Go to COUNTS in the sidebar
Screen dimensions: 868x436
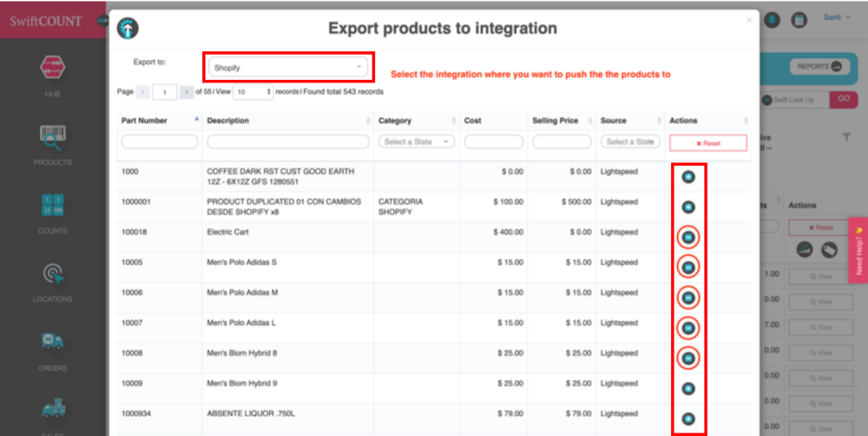coord(53,213)
